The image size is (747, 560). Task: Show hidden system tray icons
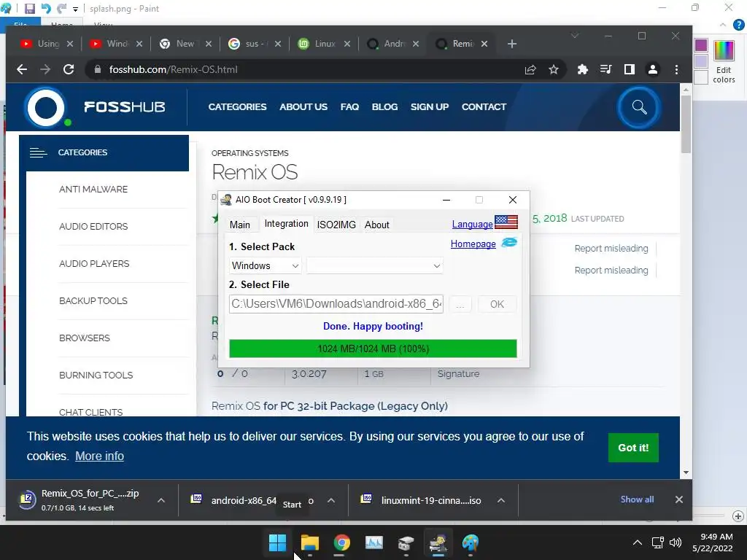coord(637,542)
